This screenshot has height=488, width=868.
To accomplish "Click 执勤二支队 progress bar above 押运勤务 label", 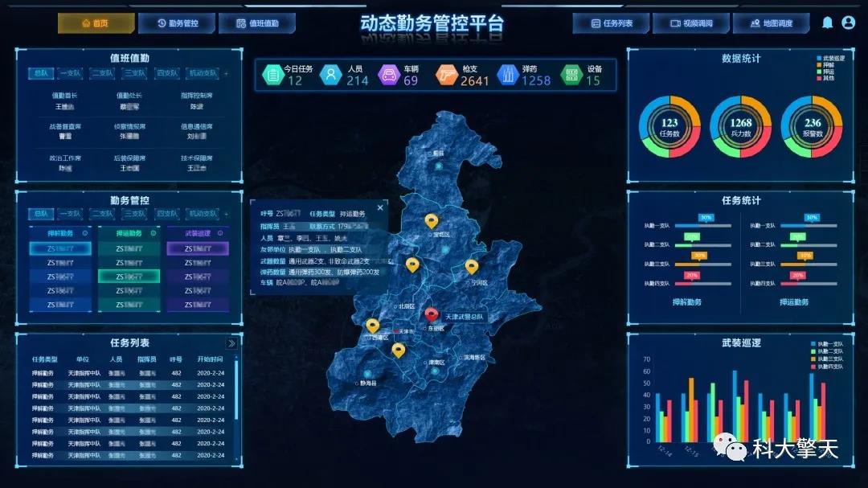I will coord(809,245).
